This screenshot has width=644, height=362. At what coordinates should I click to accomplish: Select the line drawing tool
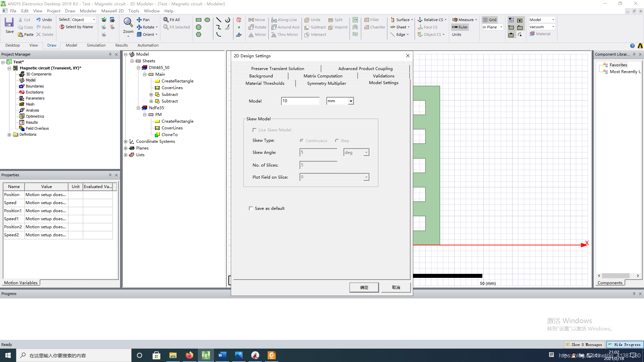[x=219, y=20]
